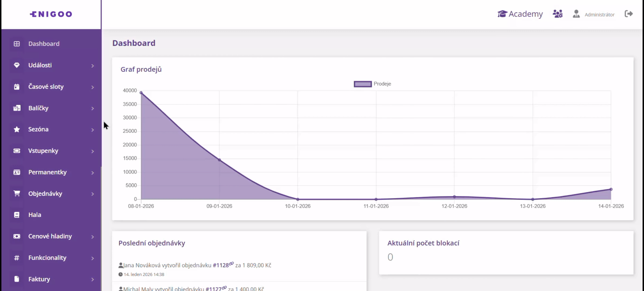This screenshot has width=644, height=291.
Task: Open the user management people icon
Action: pos(558,14)
